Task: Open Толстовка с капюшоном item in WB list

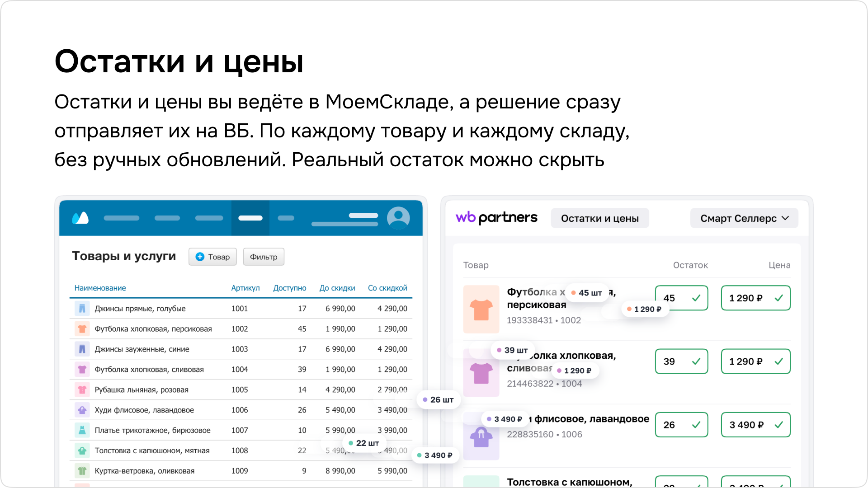Action: 569,482
